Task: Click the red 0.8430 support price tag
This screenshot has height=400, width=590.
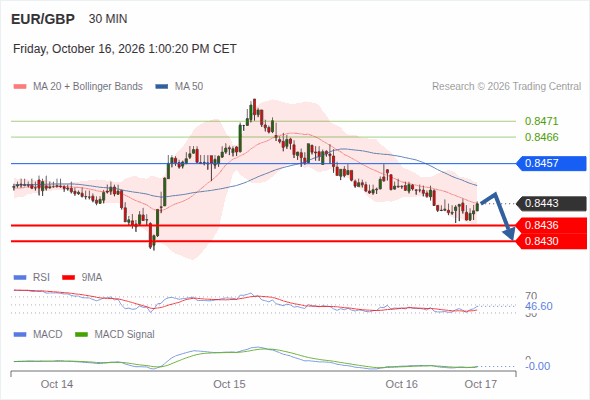Action: [x=551, y=241]
